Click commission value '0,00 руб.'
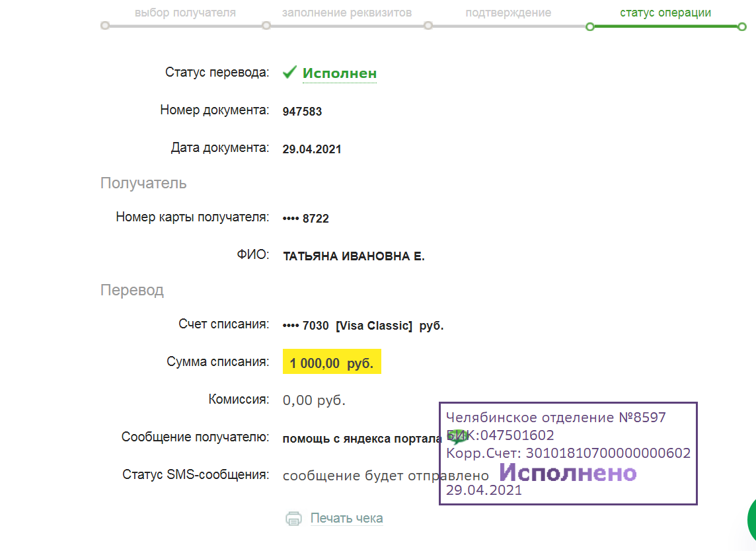 pyautogui.click(x=314, y=400)
